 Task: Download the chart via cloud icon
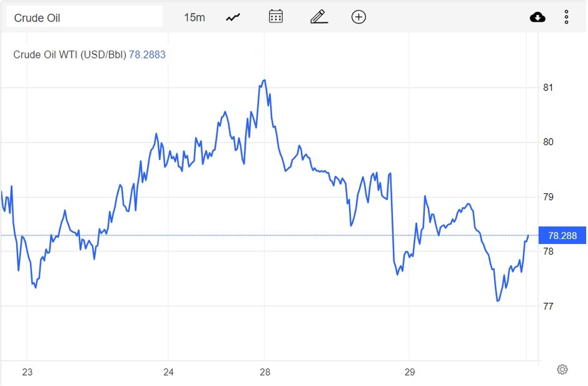pos(537,17)
